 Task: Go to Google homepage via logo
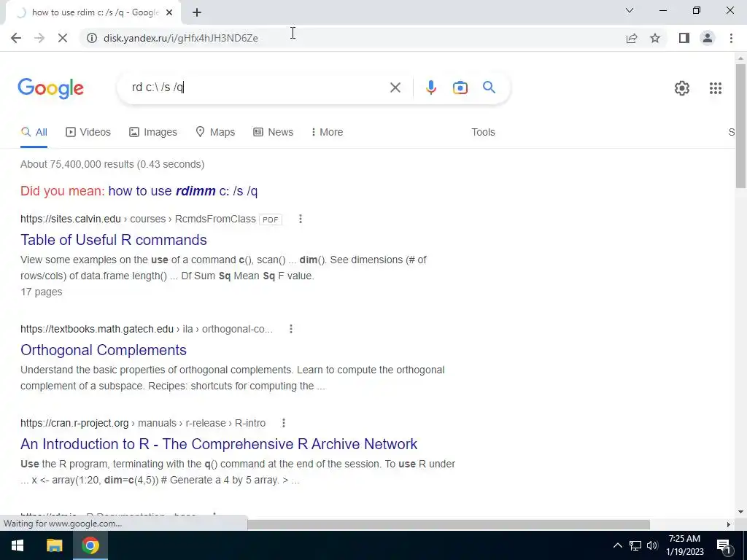[x=50, y=88]
